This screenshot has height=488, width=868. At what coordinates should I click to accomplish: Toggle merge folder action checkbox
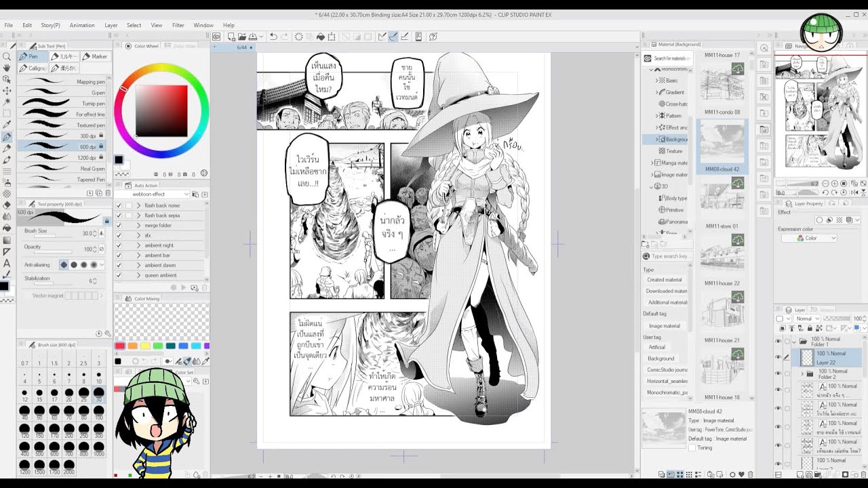(x=119, y=225)
